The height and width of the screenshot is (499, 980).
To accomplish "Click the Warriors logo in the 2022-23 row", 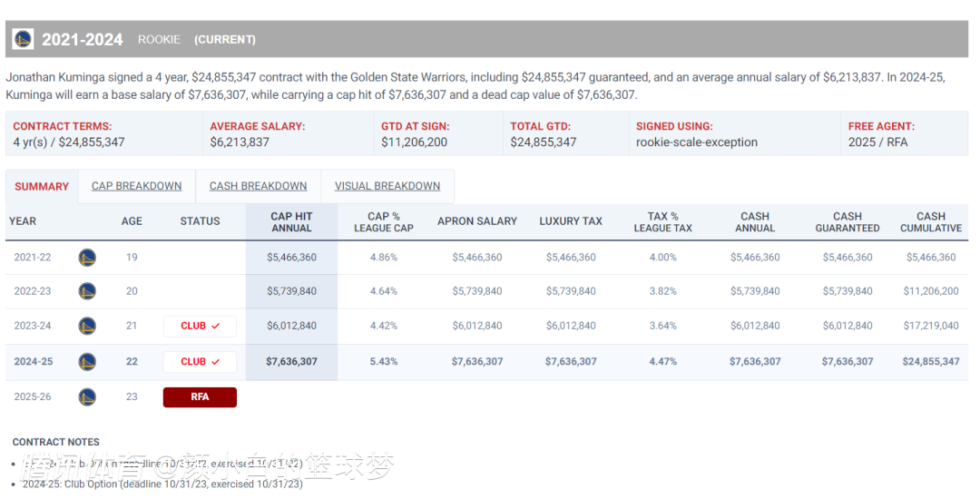I will point(87,291).
